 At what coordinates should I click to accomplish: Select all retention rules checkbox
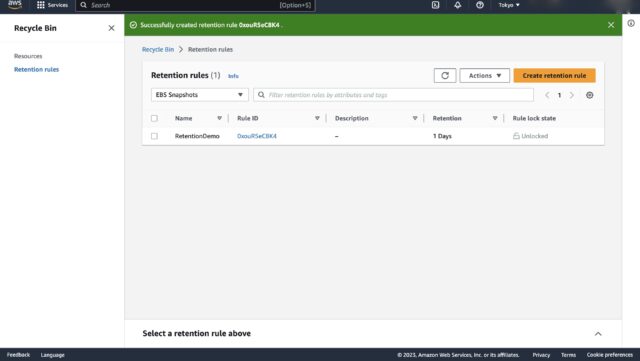154,118
